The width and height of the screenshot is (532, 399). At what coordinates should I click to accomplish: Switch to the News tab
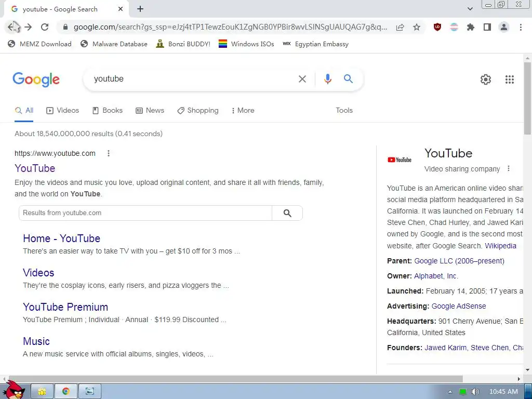pos(150,111)
